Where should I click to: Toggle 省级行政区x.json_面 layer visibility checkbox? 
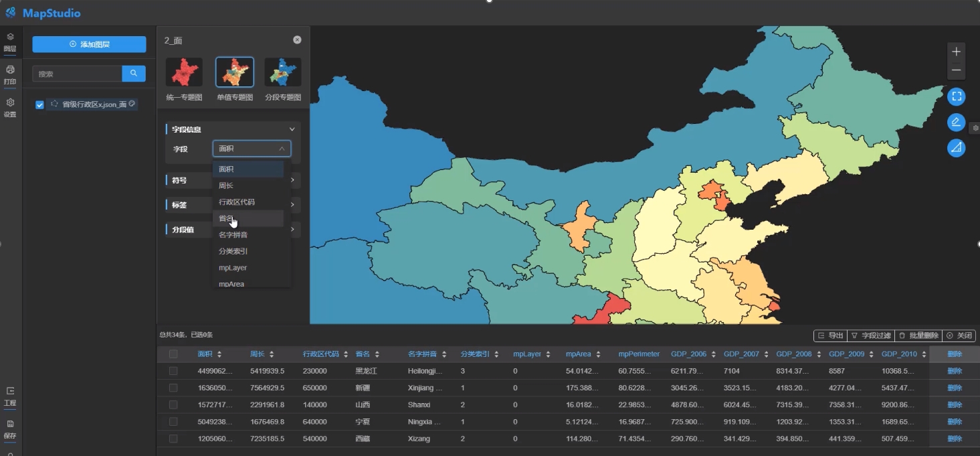39,104
